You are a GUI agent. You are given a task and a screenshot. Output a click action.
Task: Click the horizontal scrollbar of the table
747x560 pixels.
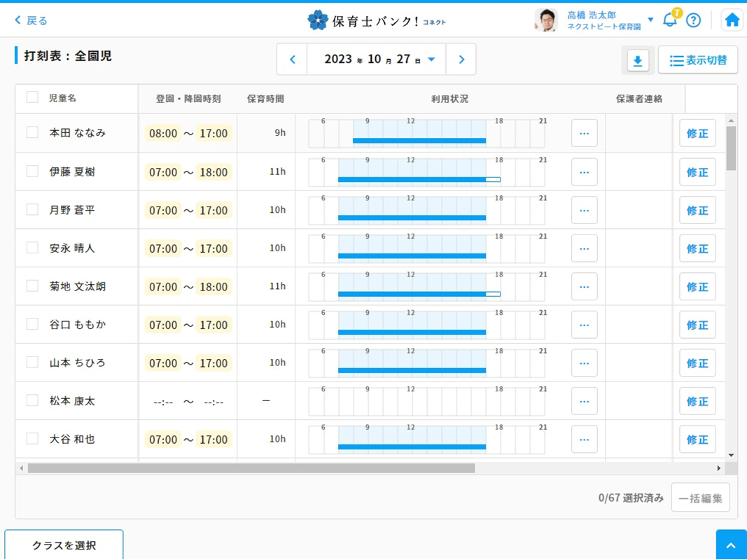click(251, 468)
